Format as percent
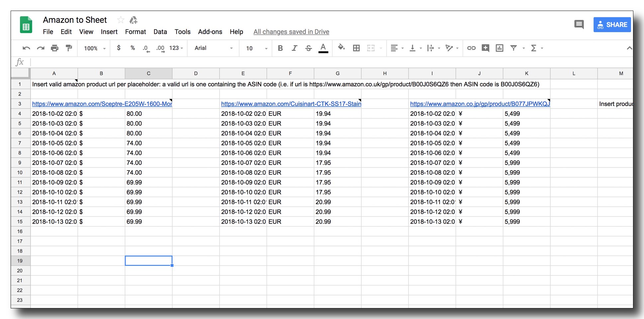The width and height of the screenshot is (644, 319). pyautogui.click(x=133, y=48)
